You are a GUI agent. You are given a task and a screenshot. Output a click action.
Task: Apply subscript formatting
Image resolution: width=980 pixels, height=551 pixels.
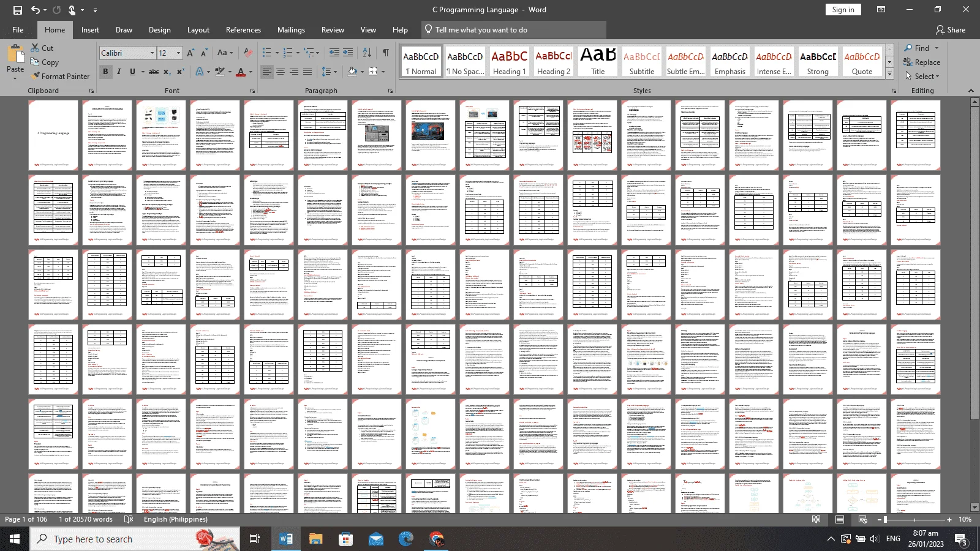click(x=167, y=72)
